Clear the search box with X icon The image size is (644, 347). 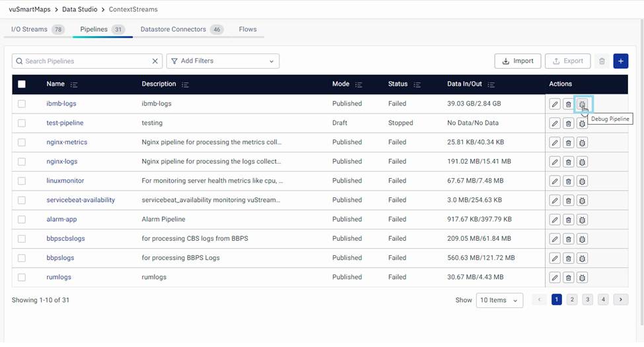click(x=155, y=61)
